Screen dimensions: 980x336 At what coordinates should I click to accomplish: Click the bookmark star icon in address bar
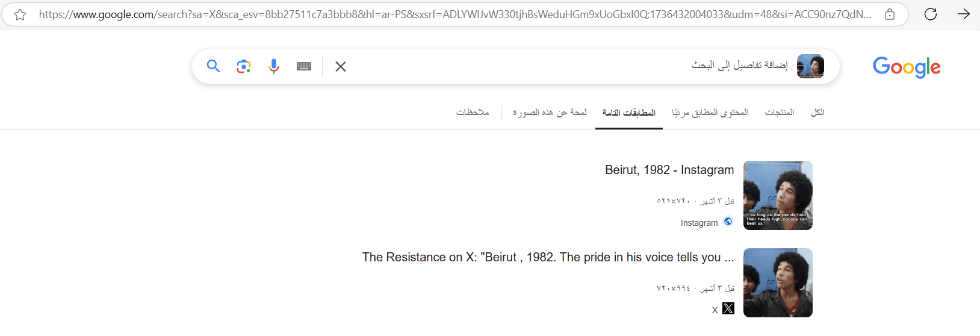[x=20, y=14]
